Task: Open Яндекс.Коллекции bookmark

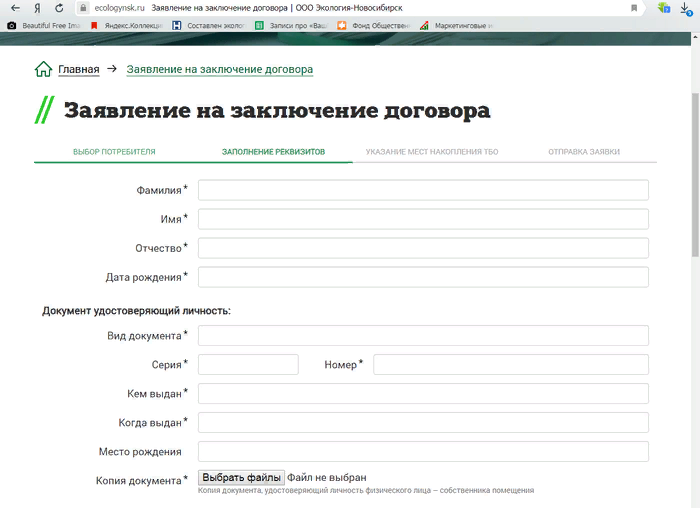Action: tap(126, 26)
